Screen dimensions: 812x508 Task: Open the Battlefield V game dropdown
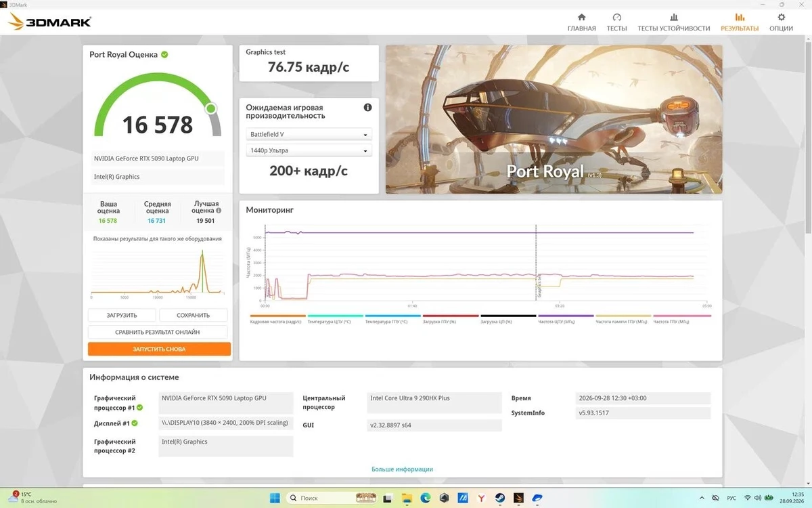(x=309, y=134)
